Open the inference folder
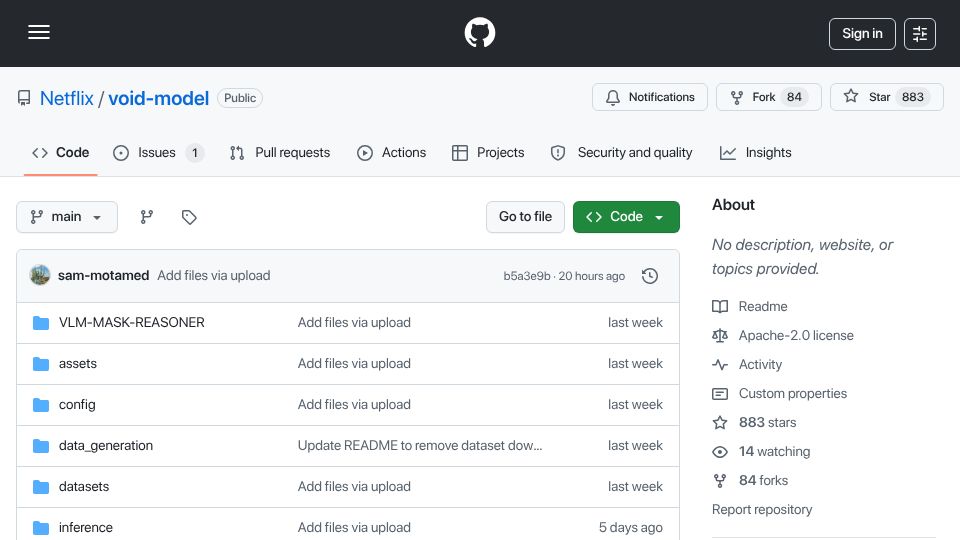 tap(86, 528)
